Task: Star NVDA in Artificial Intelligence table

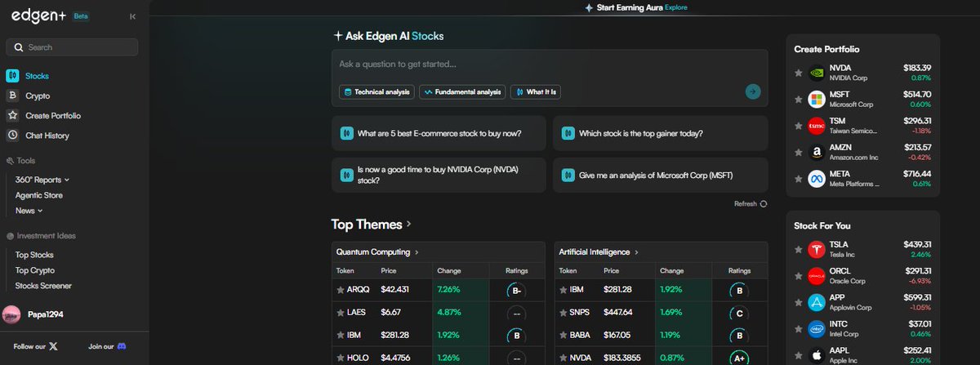Action: [x=563, y=357]
